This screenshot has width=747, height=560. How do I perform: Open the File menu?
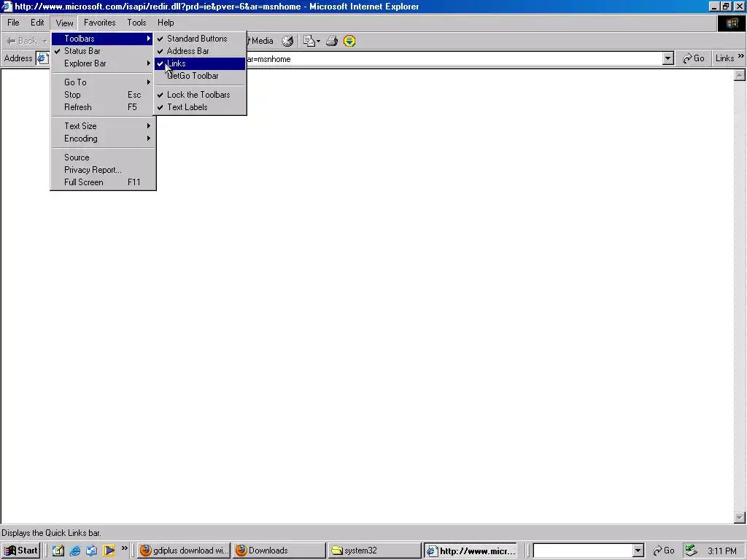point(13,23)
